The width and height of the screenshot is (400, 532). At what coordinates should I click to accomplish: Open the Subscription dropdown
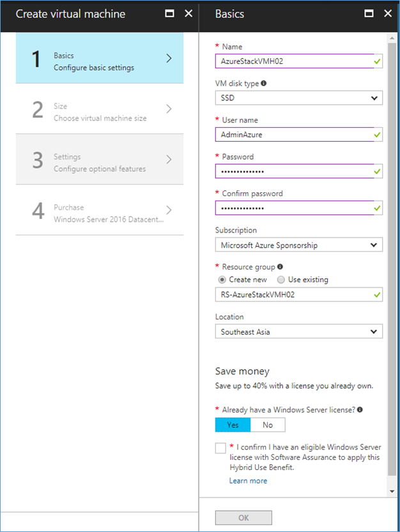[x=299, y=245]
